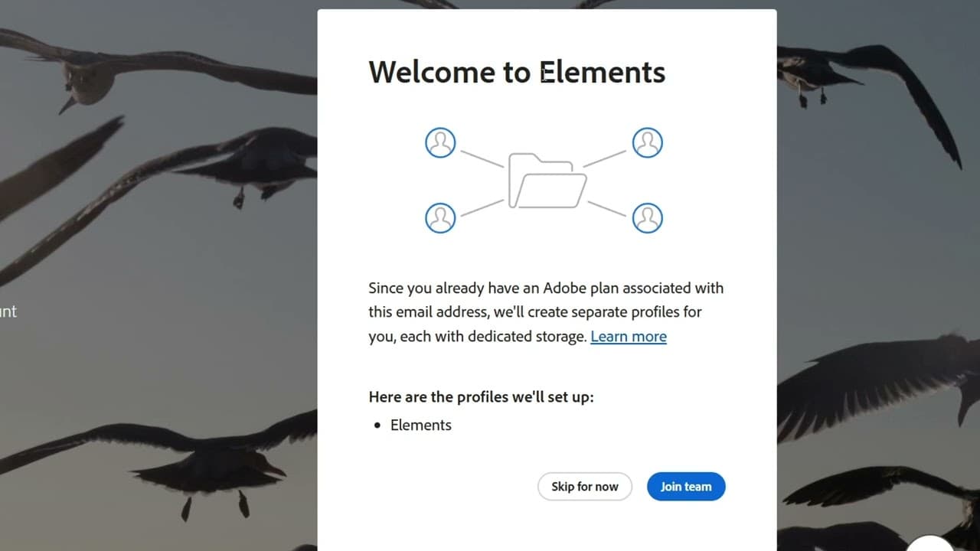
Task: Click the Elements profile list entry
Action: [421, 425]
